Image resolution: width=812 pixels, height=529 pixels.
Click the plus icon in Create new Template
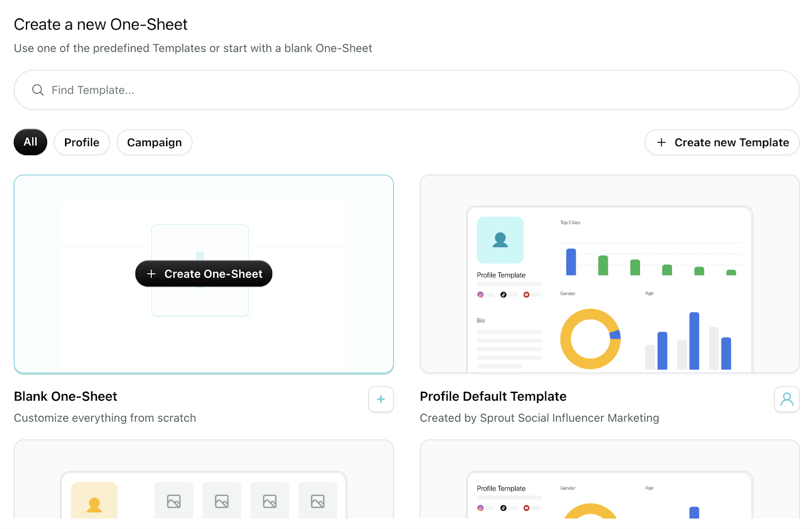coord(661,143)
